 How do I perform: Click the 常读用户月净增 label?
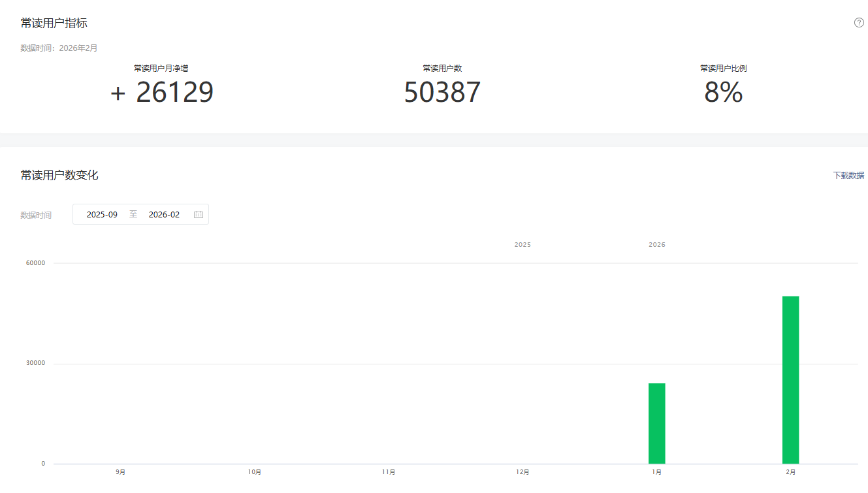(161, 68)
